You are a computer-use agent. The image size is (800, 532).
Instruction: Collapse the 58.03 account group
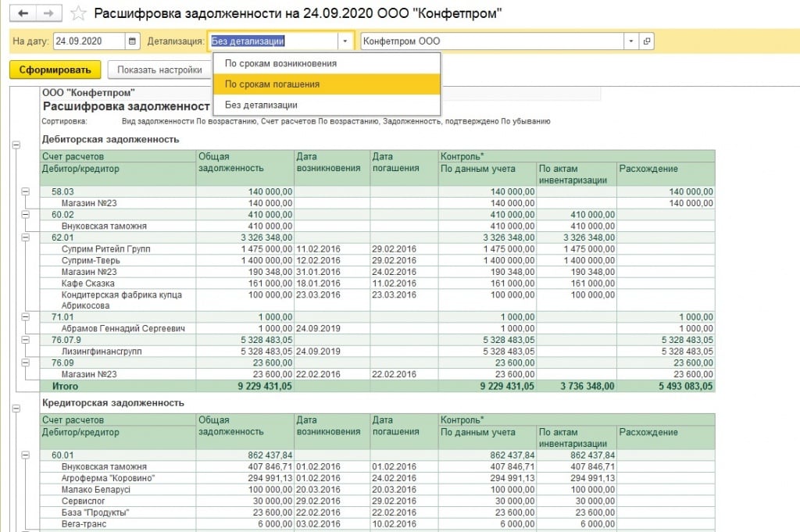point(25,191)
